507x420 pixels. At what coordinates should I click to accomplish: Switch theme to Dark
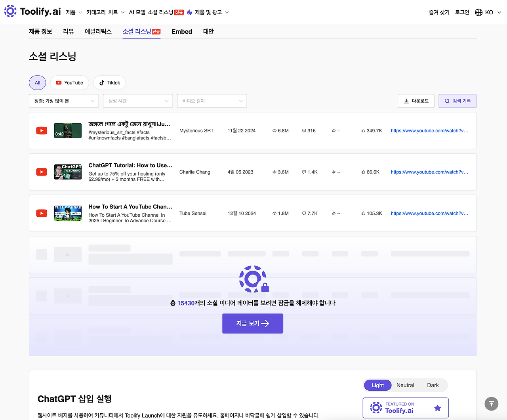pyautogui.click(x=433, y=385)
